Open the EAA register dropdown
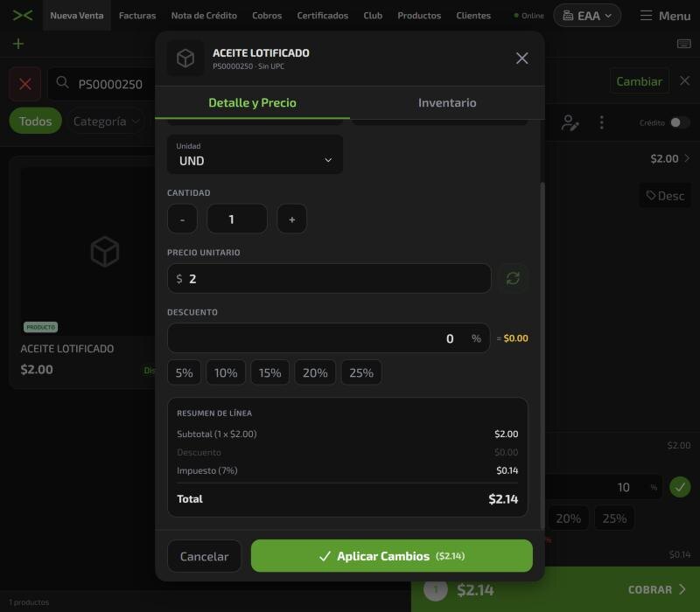The image size is (700, 612). pos(587,16)
